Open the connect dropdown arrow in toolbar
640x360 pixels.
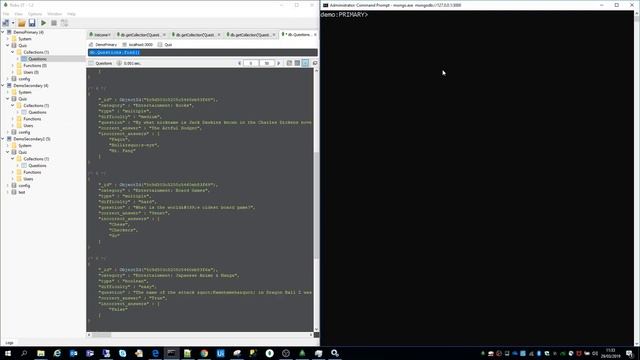13,23
